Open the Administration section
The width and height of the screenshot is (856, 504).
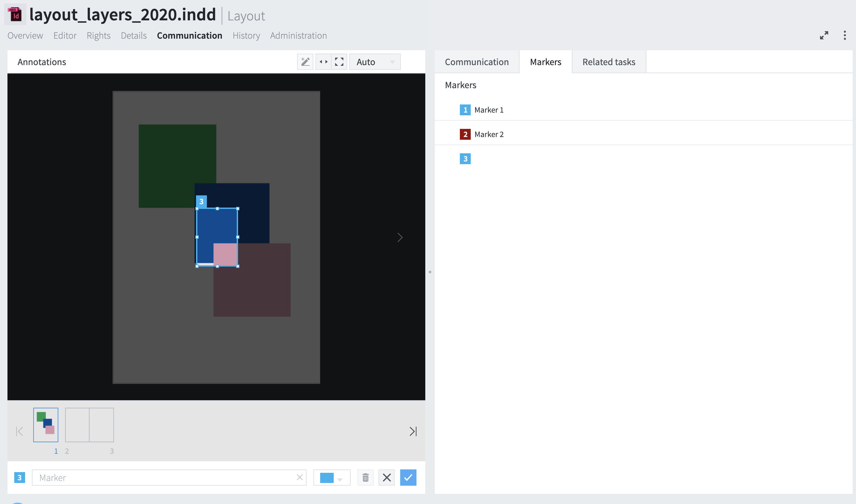(298, 35)
